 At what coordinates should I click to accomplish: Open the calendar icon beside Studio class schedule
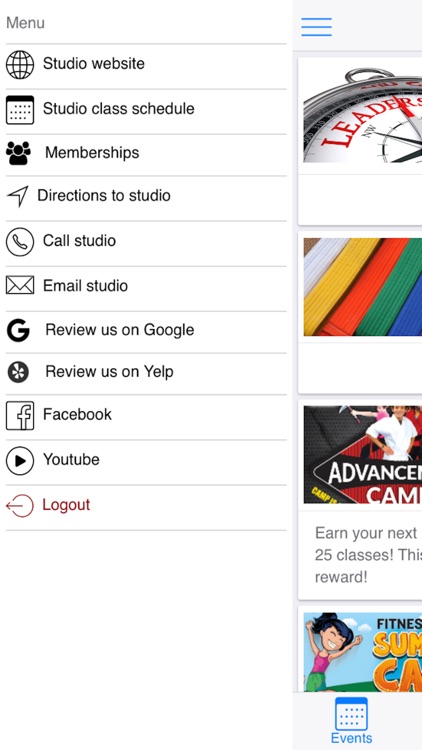(x=20, y=110)
